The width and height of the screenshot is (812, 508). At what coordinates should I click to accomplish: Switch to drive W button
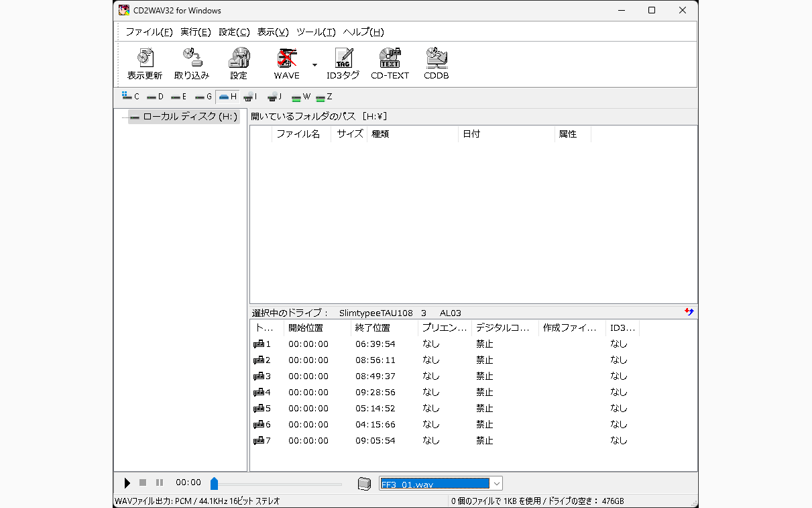pos(302,97)
